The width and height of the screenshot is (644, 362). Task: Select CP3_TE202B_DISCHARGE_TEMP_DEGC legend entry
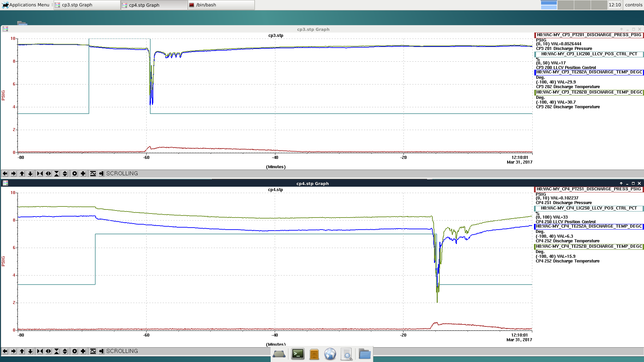[589, 92]
